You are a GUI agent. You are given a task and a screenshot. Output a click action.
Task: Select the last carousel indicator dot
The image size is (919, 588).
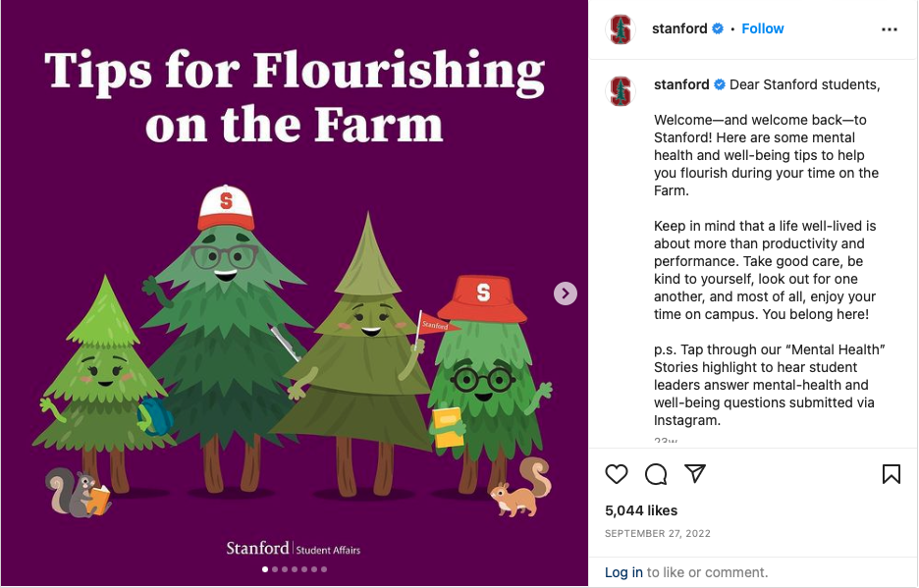tap(323, 569)
